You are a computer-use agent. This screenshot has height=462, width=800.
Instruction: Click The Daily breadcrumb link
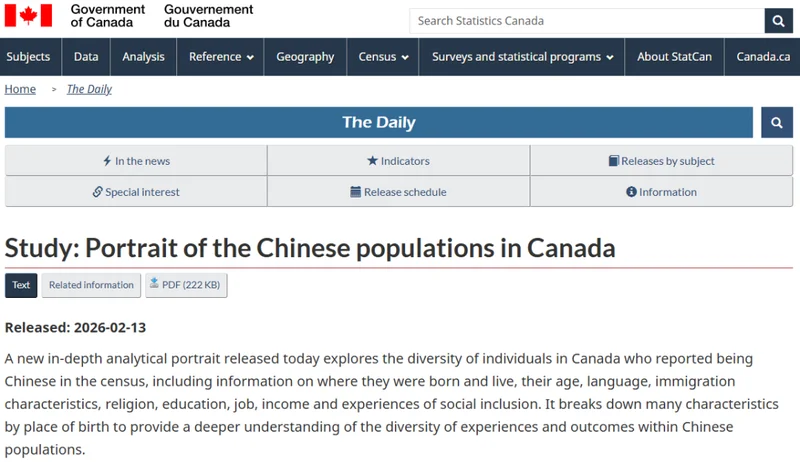[x=89, y=89]
